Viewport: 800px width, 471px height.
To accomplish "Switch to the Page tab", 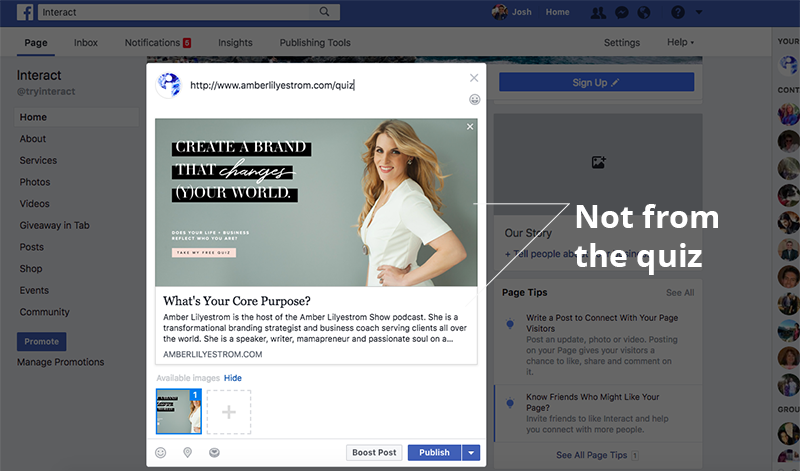I will (36, 43).
